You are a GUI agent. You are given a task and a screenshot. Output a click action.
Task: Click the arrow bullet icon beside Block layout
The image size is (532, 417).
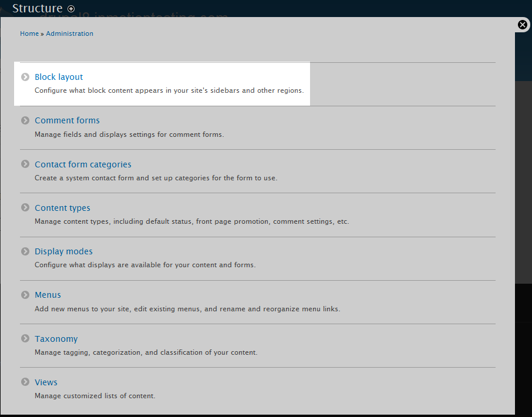pyautogui.click(x=25, y=77)
